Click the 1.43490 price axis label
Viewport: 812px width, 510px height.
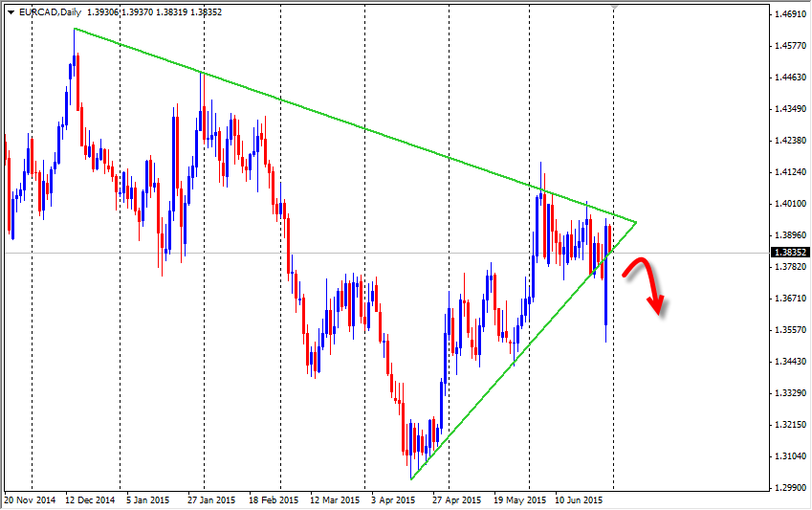(790, 109)
